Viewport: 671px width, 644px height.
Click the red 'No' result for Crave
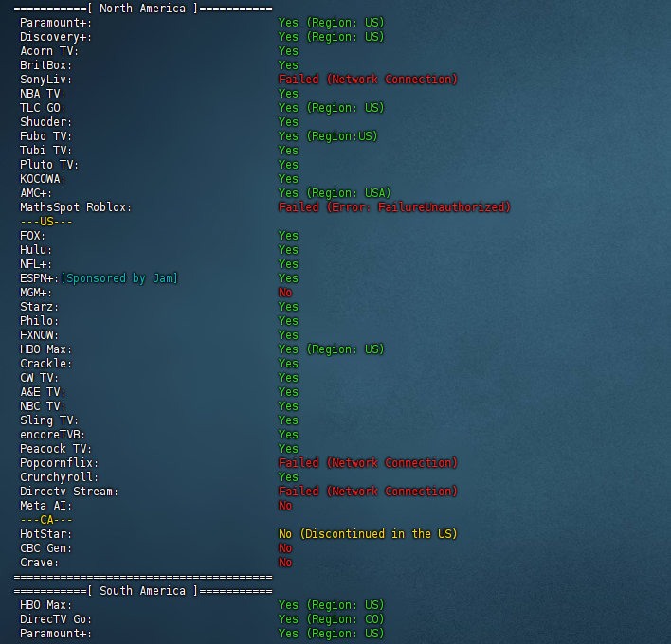[285, 563]
